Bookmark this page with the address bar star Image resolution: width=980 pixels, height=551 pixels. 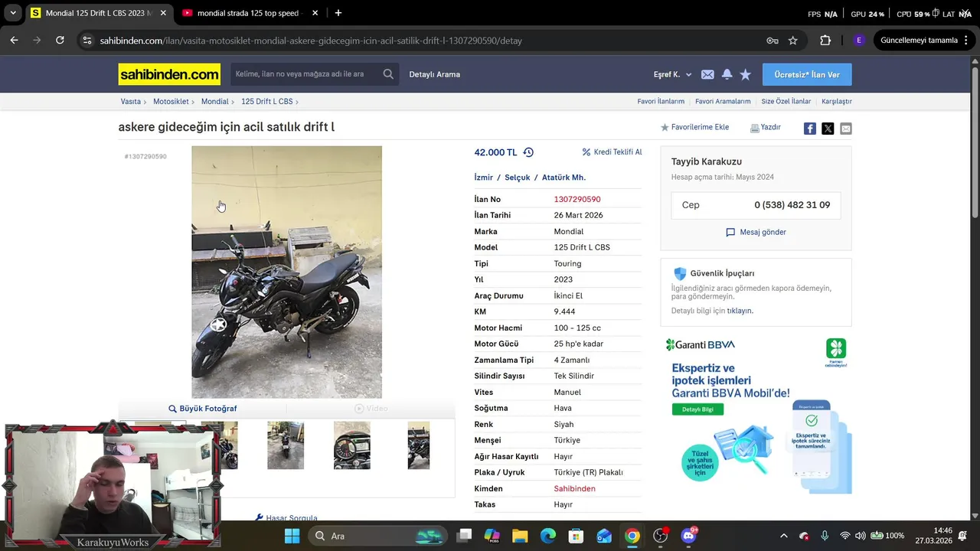[x=793, y=41]
